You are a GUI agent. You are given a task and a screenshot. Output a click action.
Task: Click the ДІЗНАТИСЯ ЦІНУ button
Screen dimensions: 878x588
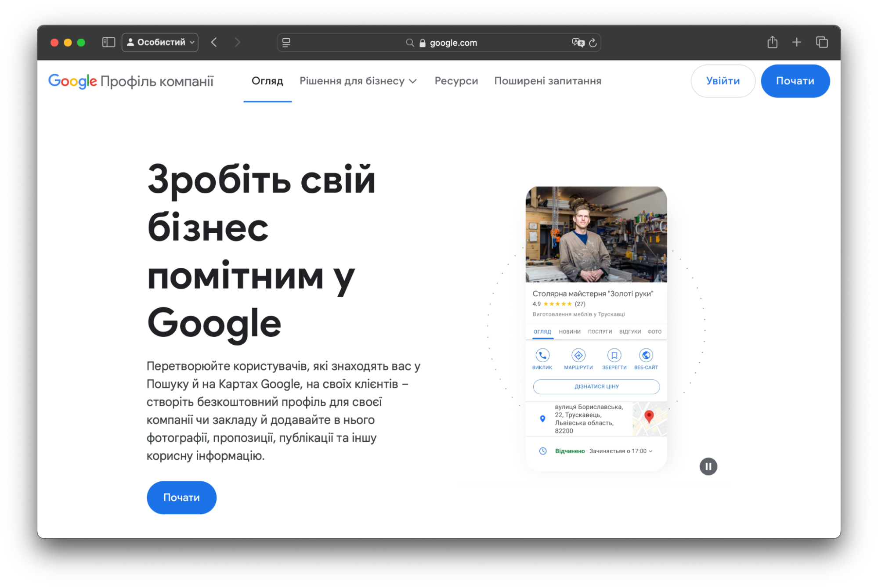pos(596,386)
